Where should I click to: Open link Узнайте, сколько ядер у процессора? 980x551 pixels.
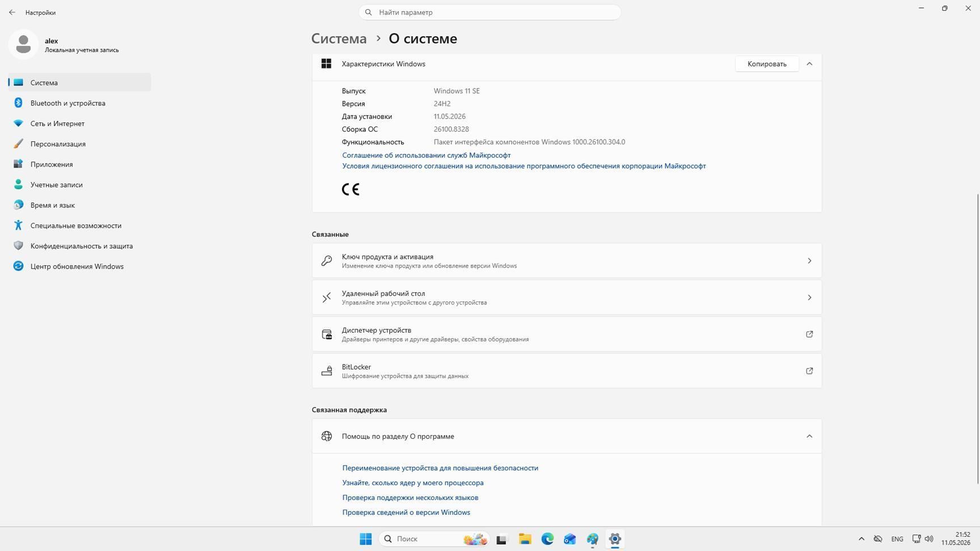click(x=413, y=483)
